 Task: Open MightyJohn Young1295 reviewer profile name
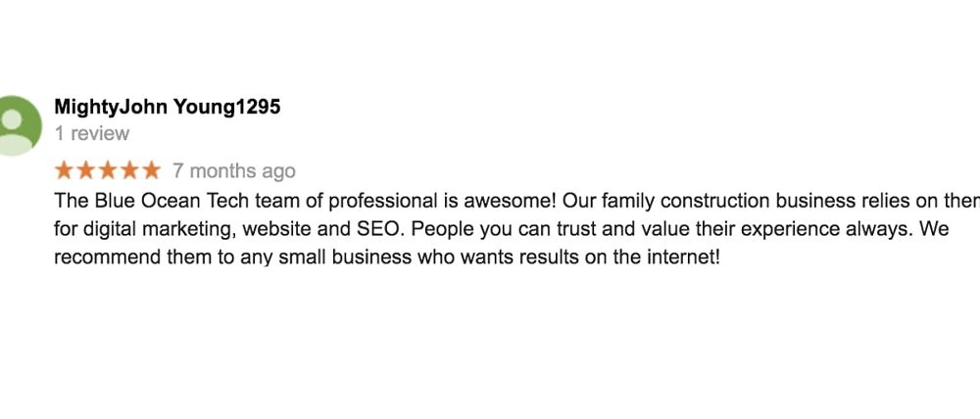(x=168, y=108)
